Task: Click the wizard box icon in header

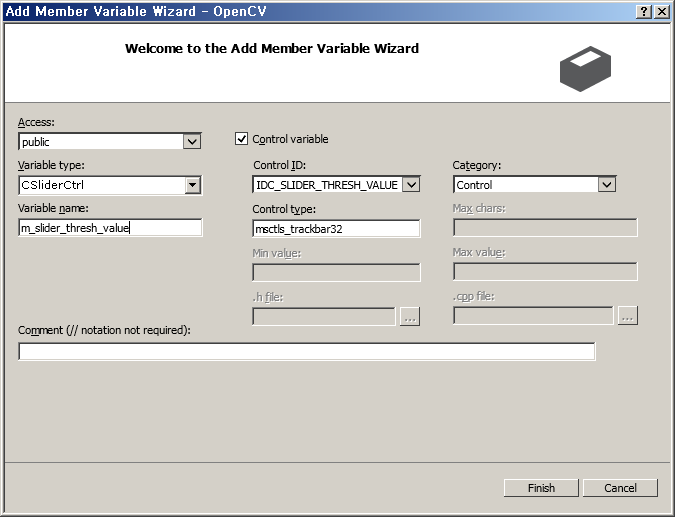Action: (585, 68)
